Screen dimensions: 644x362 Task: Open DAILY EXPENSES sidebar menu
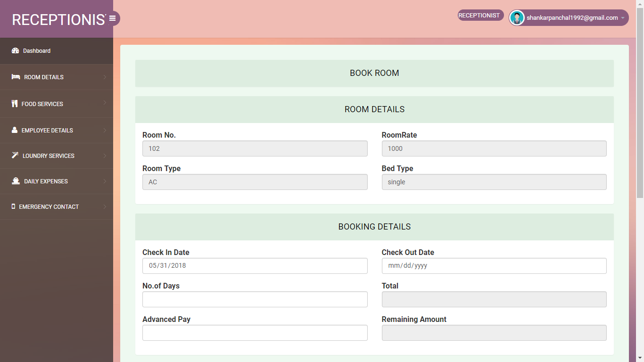click(x=57, y=181)
